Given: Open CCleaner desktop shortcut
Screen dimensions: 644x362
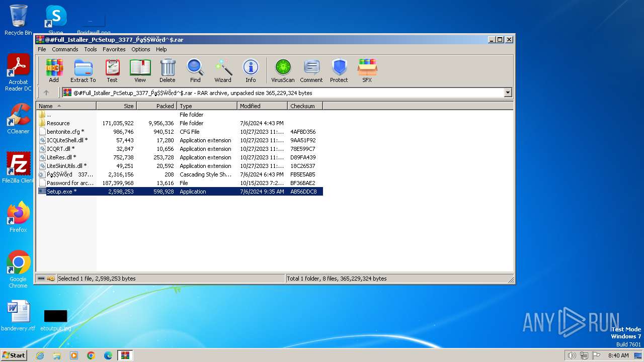Looking at the screenshot, I should 18,119.
